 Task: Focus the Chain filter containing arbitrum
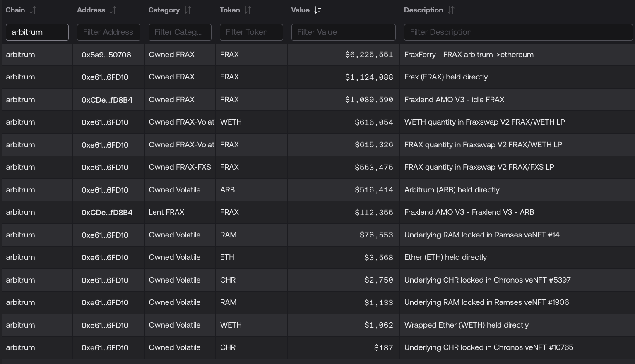click(x=37, y=32)
